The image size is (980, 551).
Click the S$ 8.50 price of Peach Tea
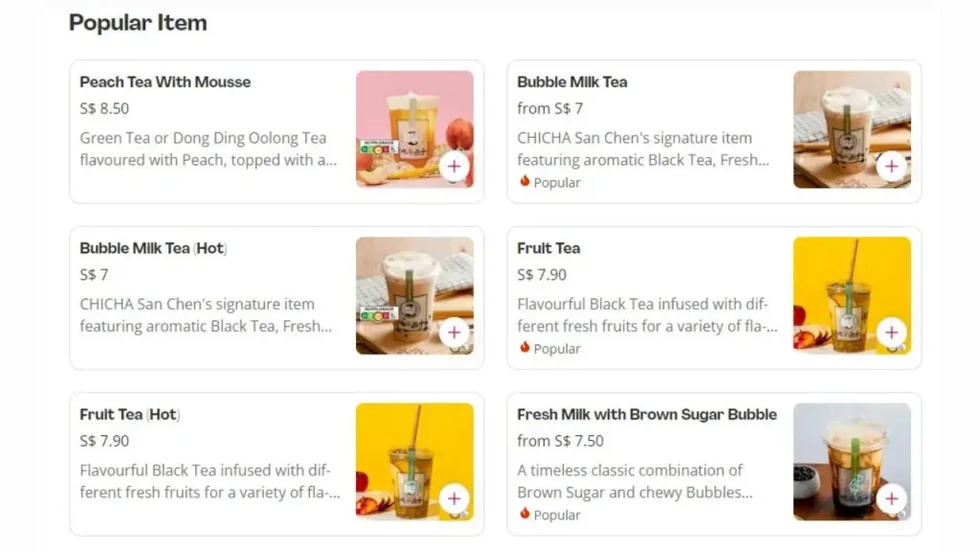click(x=104, y=108)
